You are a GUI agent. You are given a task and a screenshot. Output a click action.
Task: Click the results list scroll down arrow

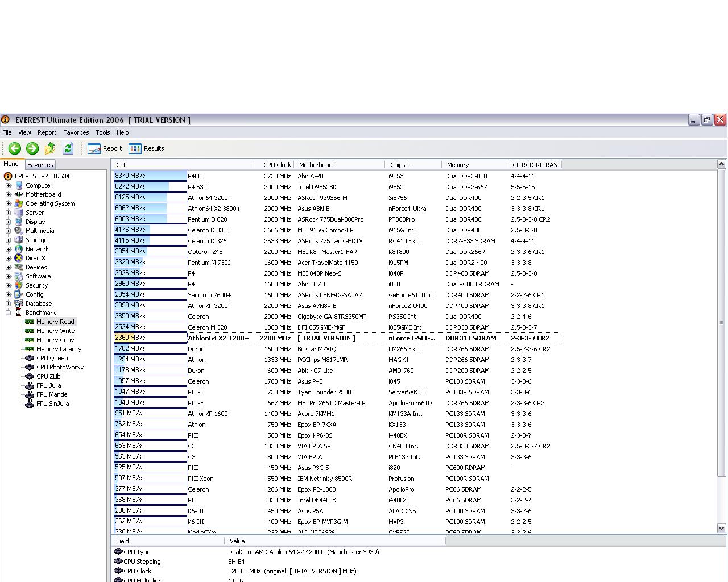tap(722, 528)
